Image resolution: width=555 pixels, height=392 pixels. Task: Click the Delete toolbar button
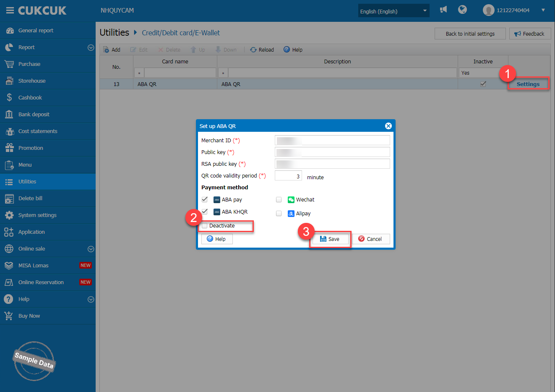[169, 50]
